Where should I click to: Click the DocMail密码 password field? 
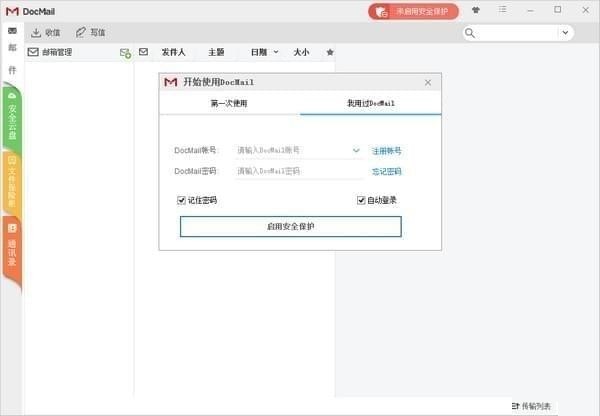coord(298,171)
